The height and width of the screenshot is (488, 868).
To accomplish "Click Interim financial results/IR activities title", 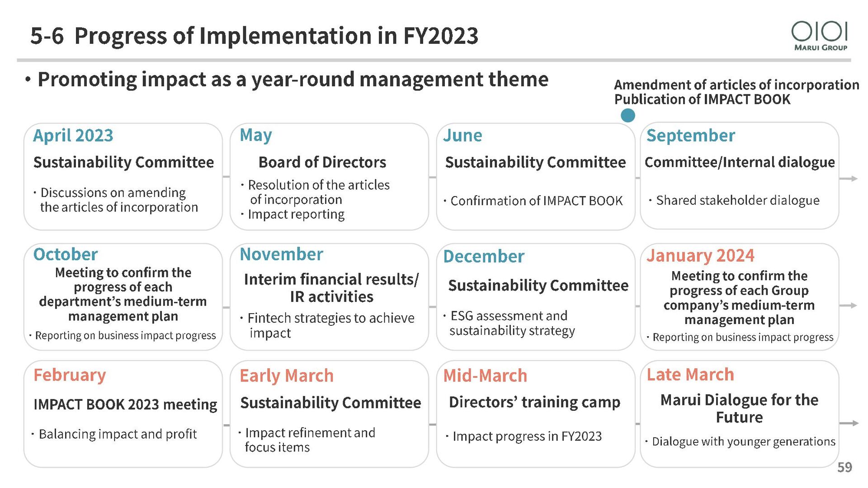I will point(331,288).
